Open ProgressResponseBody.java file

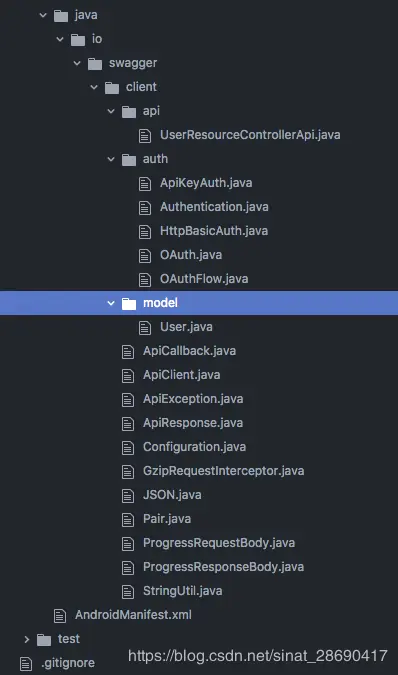point(223,567)
